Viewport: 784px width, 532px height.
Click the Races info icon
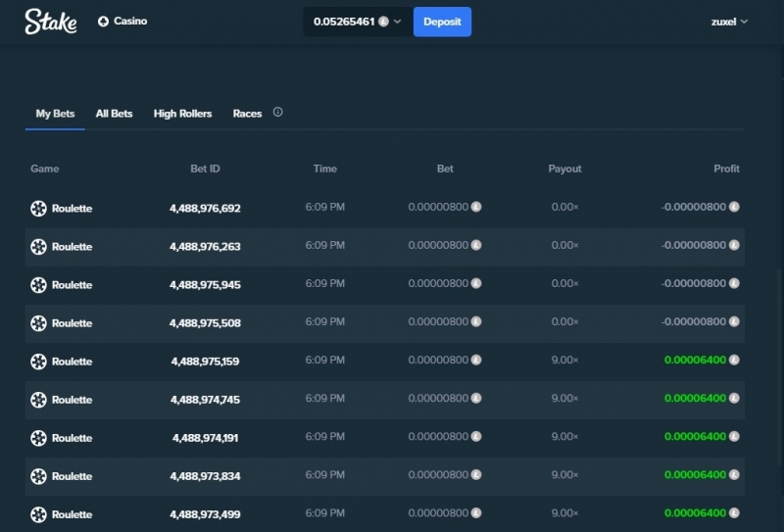tap(278, 113)
